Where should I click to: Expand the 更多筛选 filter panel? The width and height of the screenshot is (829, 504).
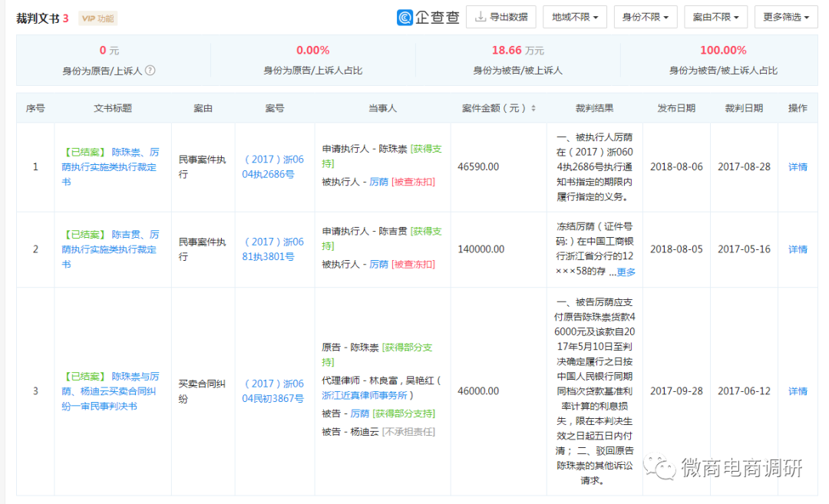pos(785,16)
